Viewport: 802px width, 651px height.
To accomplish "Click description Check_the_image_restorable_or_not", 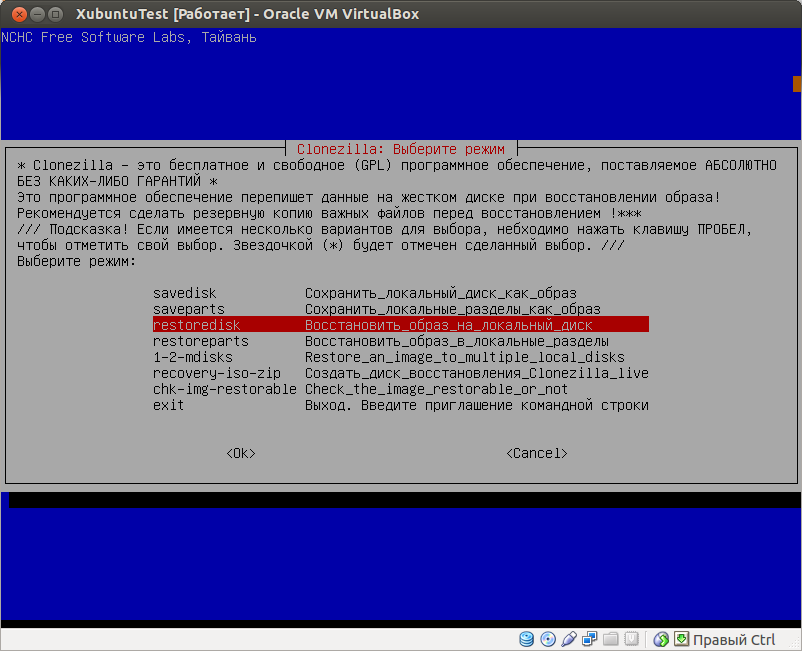I will 436,389.
